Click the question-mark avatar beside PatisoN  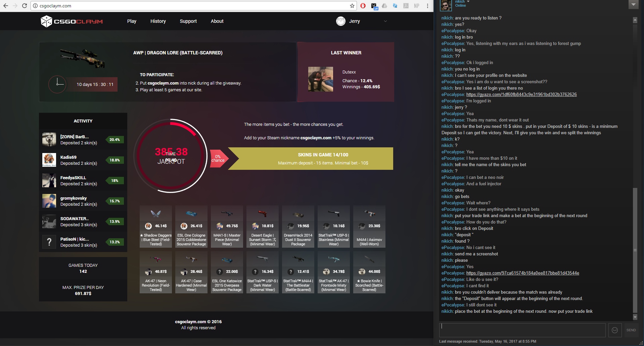click(x=49, y=242)
